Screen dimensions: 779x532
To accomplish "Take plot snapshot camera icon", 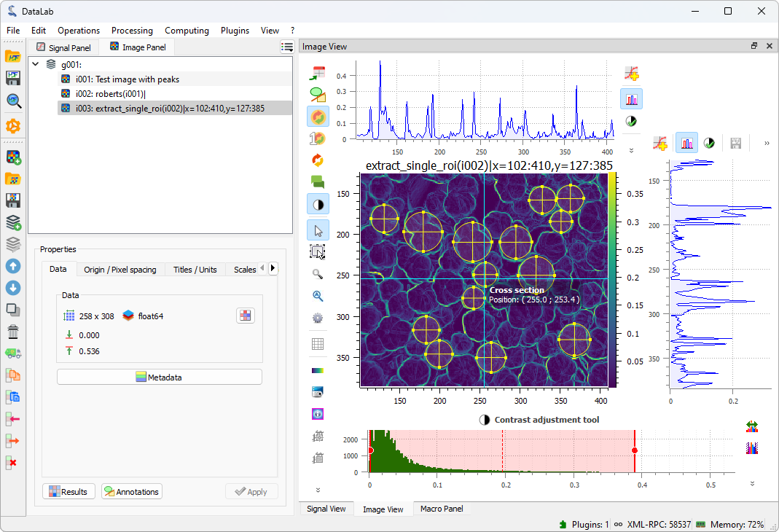I will click(318, 392).
